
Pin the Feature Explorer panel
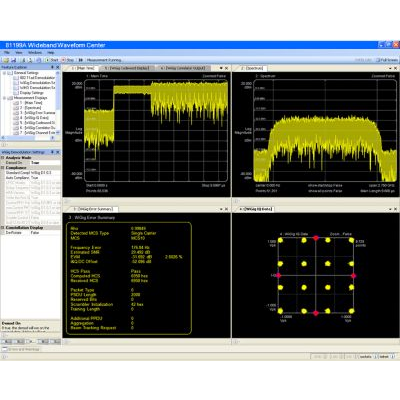(52, 67)
